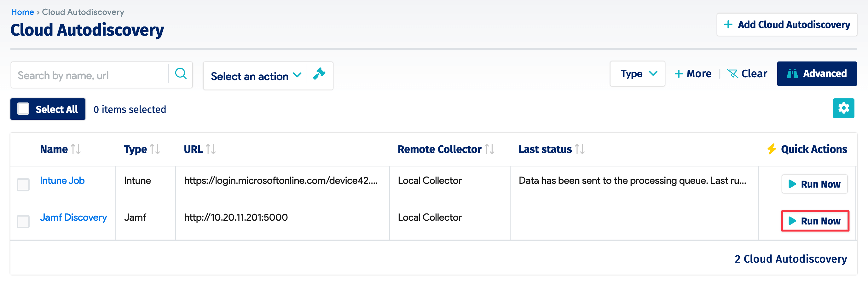Open the Intune Job link

click(x=62, y=181)
